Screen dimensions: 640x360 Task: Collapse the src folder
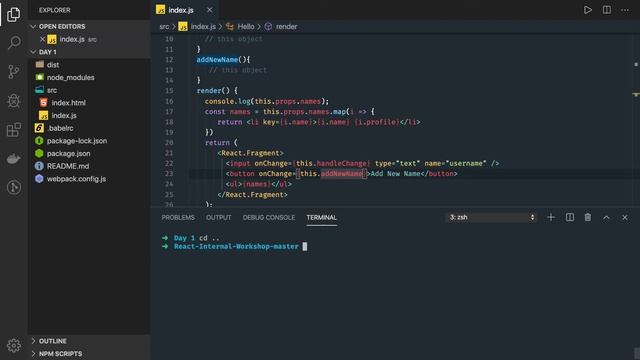pos(52,90)
